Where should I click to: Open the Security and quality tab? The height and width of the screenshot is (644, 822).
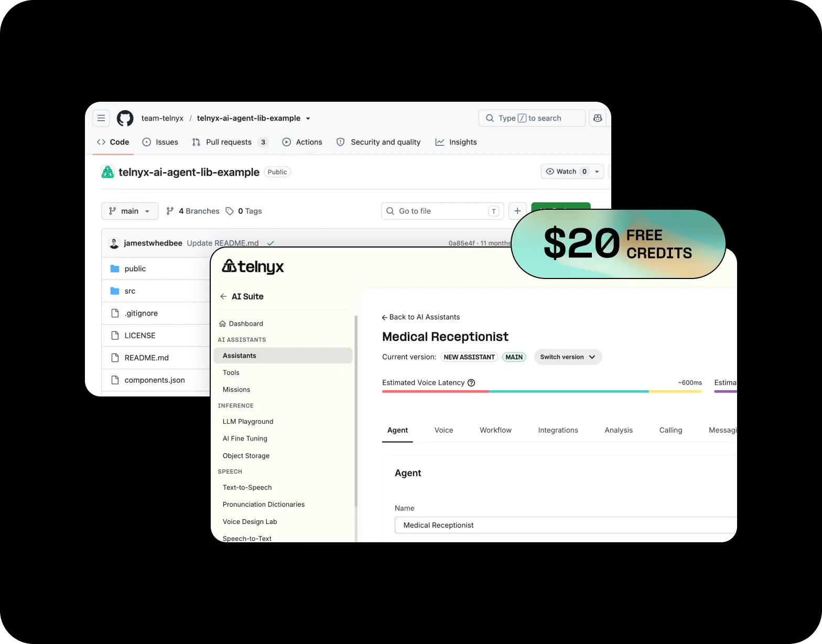(378, 142)
